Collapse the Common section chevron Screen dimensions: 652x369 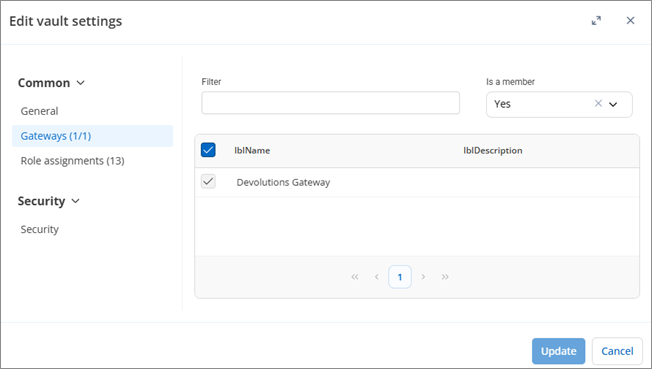pos(81,83)
